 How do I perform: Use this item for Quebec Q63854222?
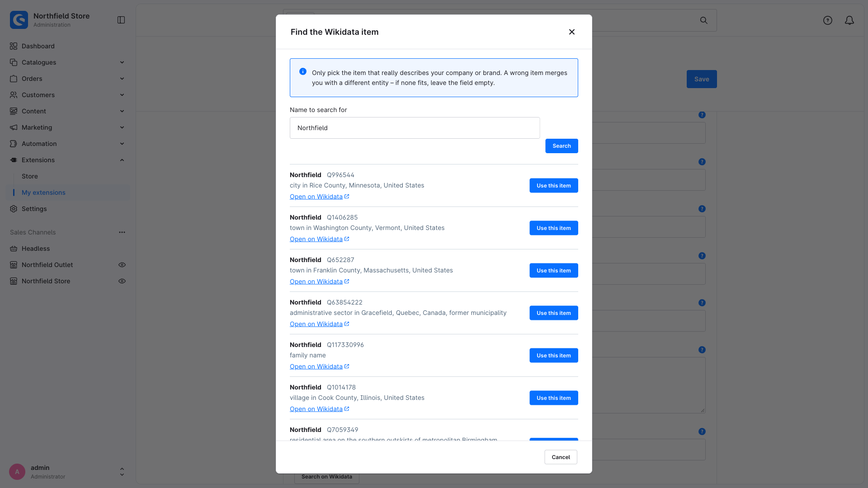pos(554,313)
